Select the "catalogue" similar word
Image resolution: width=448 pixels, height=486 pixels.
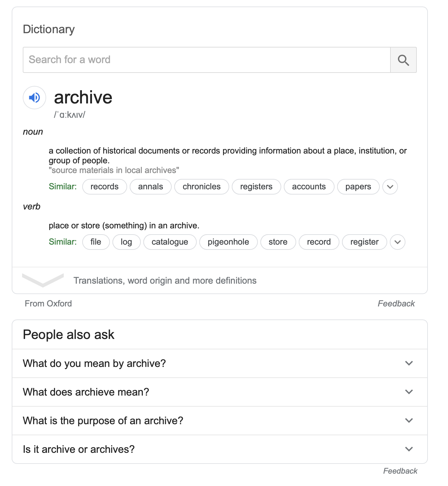pos(170,242)
